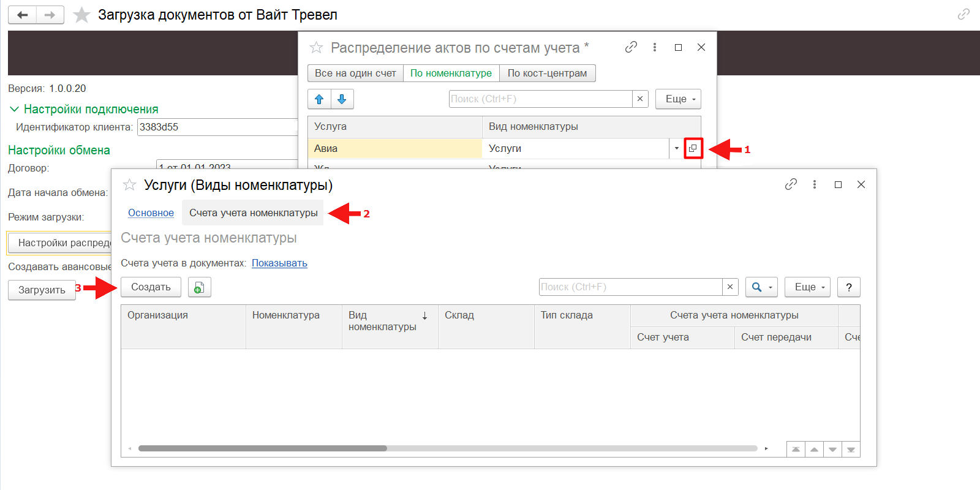Open the Услуги item with the open-form icon
980x490 pixels.
coord(693,148)
